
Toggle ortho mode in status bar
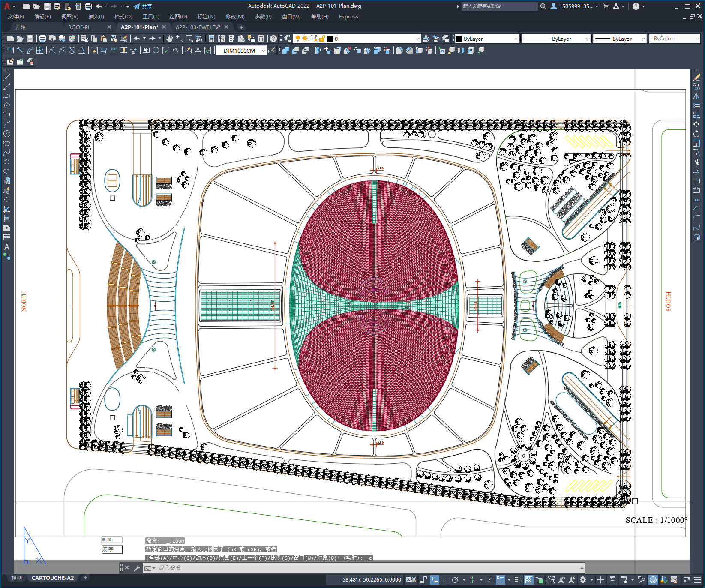point(445,580)
